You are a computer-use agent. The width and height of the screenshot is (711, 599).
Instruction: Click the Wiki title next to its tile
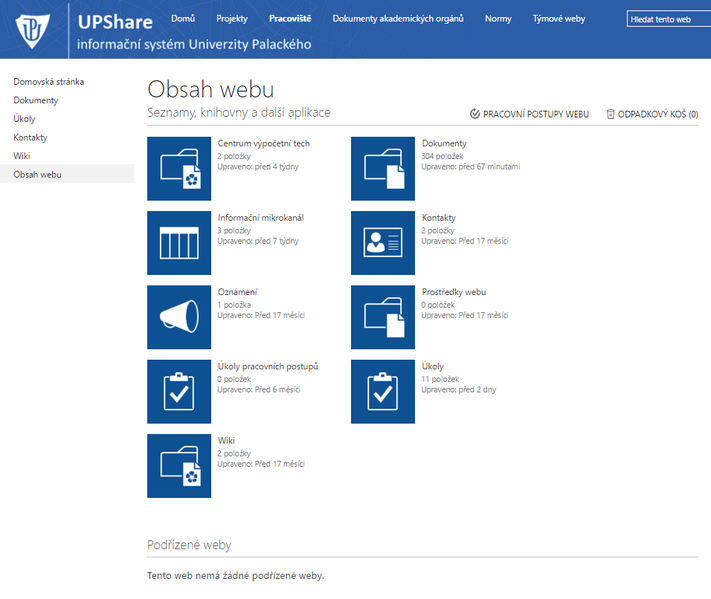[226, 441]
